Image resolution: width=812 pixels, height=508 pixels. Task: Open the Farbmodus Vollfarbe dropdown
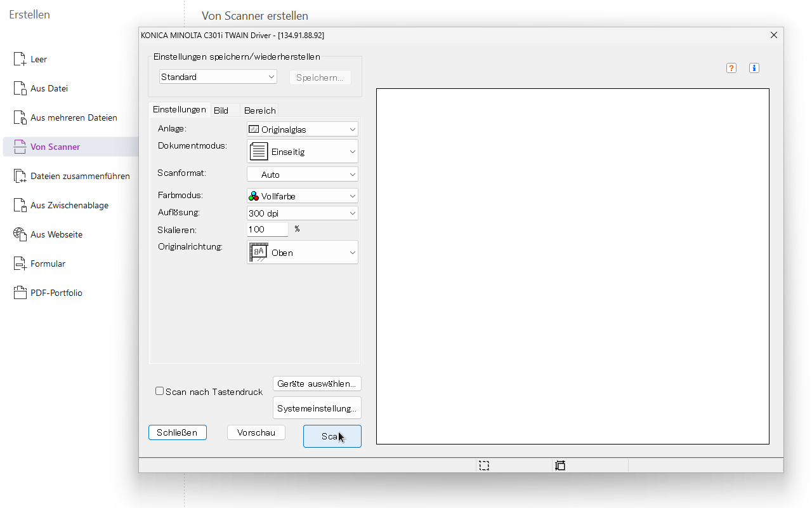click(302, 196)
